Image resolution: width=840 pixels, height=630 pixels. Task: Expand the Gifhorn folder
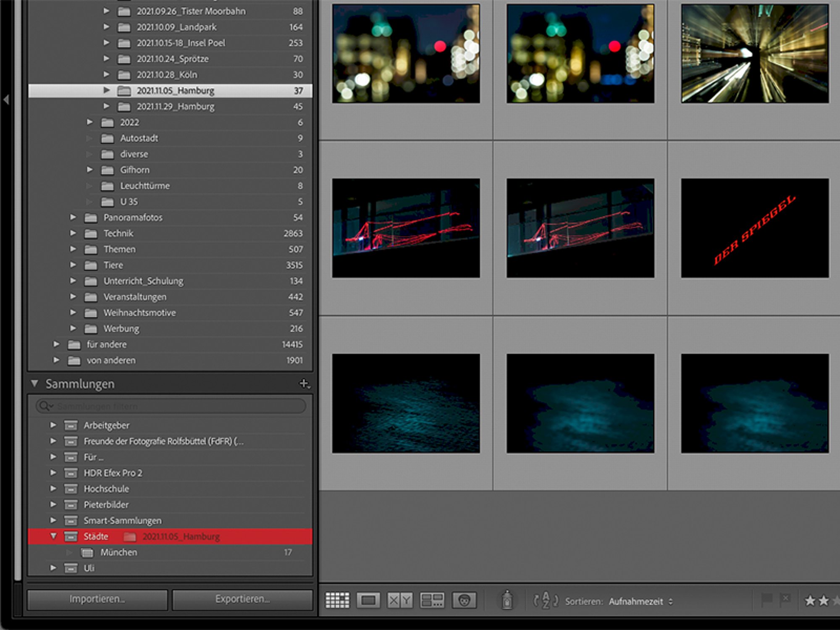tap(90, 169)
